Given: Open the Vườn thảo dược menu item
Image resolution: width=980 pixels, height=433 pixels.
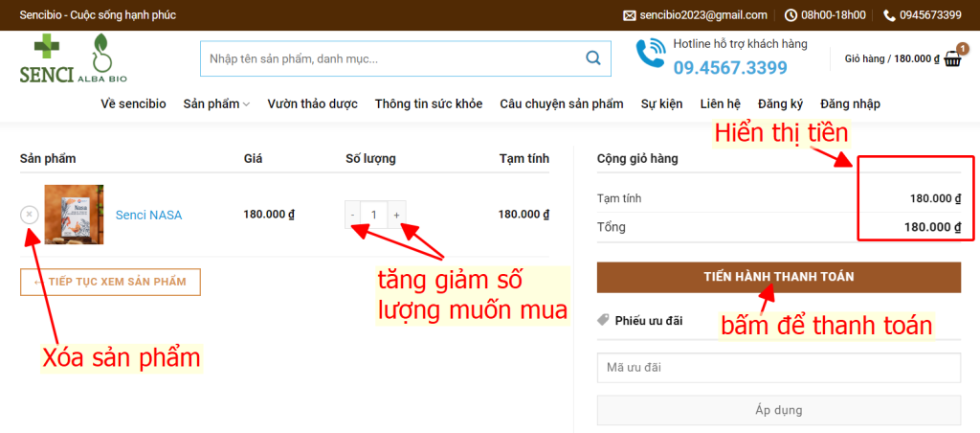Looking at the screenshot, I should pos(312,103).
